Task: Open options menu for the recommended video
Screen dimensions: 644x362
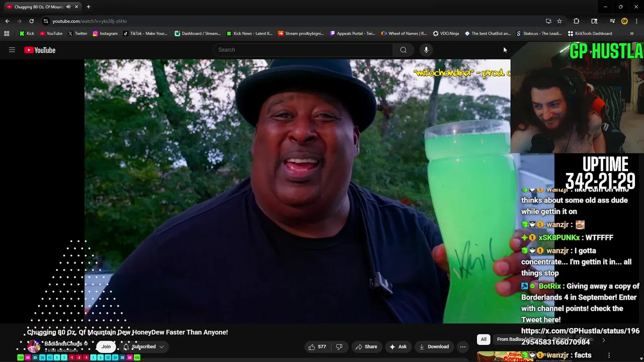Action: pyautogui.click(x=609, y=355)
